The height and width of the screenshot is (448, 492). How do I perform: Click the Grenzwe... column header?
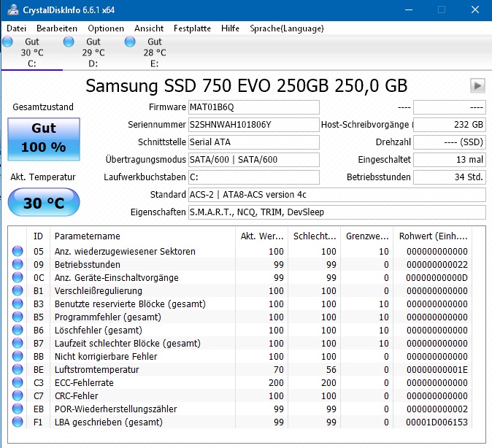[366, 236]
